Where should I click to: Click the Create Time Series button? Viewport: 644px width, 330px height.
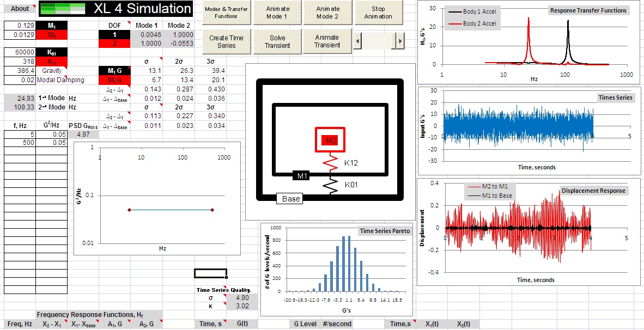pos(226,41)
